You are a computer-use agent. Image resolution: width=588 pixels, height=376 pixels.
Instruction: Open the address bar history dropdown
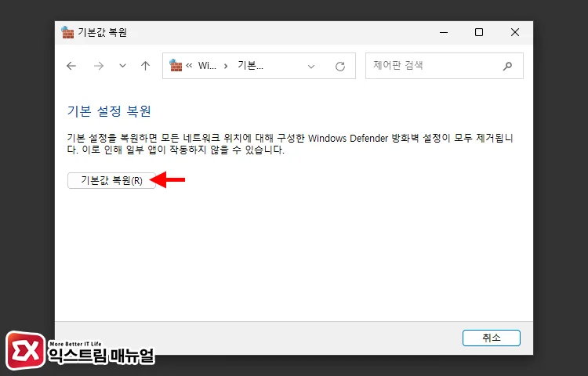click(x=311, y=67)
